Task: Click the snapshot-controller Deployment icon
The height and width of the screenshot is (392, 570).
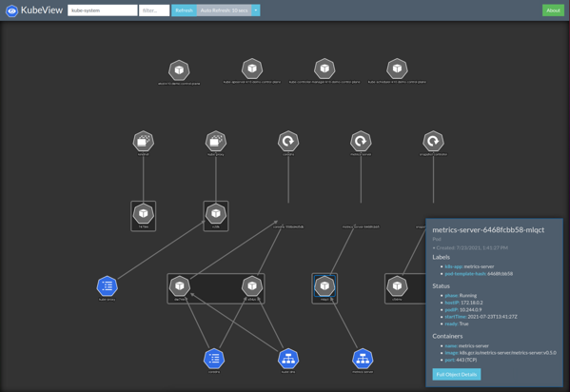Action: pyautogui.click(x=433, y=141)
